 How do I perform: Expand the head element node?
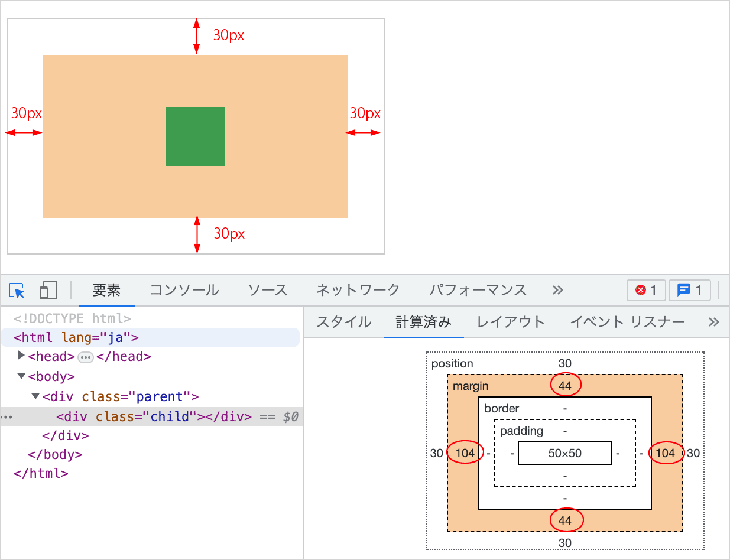click(x=22, y=356)
